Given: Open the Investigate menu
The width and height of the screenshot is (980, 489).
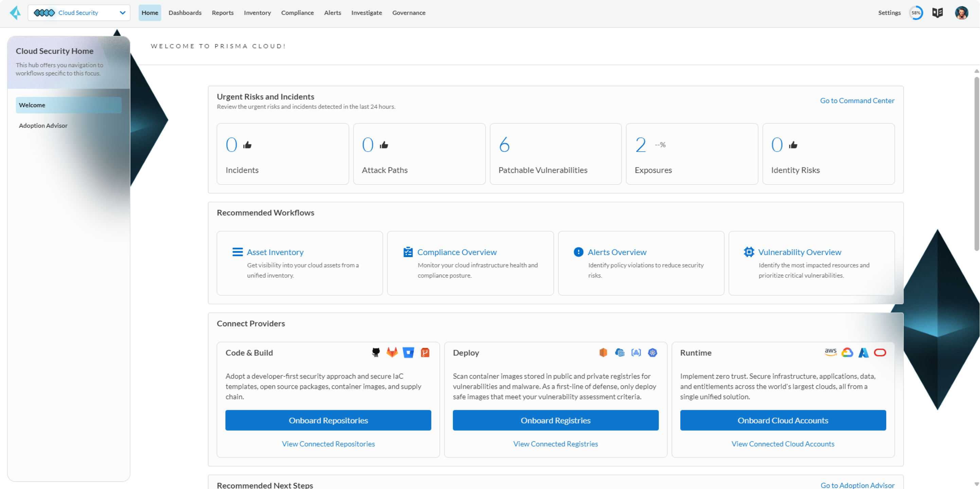Looking at the screenshot, I should (366, 13).
